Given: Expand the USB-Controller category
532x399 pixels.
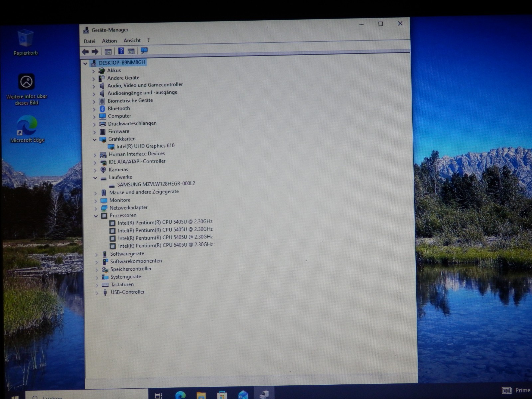Looking at the screenshot, I should click(97, 293).
